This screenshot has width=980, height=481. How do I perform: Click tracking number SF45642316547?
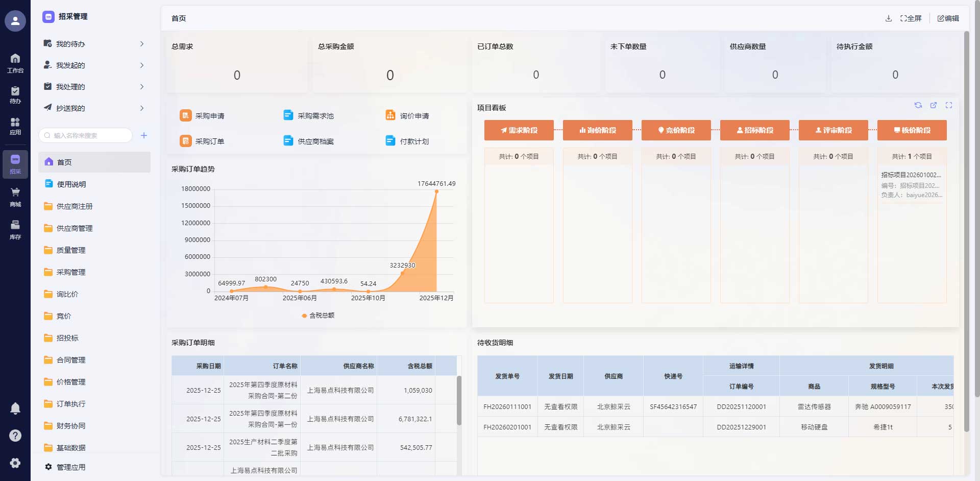coord(673,407)
